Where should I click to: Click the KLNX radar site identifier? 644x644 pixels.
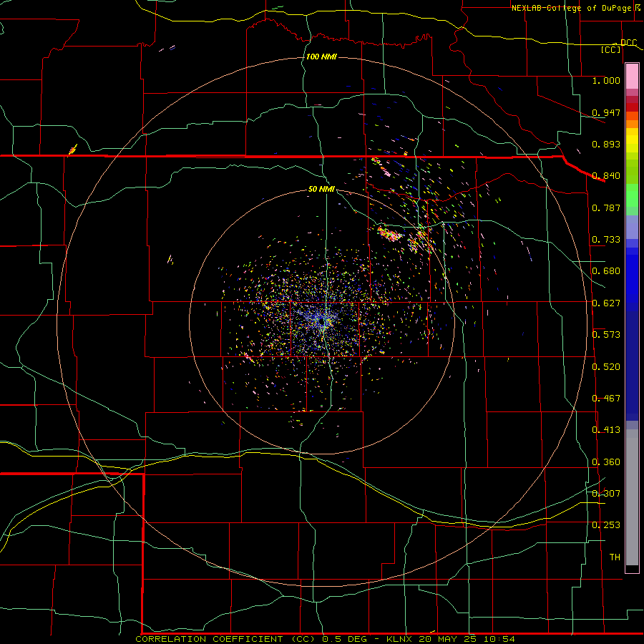(x=399, y=639)
